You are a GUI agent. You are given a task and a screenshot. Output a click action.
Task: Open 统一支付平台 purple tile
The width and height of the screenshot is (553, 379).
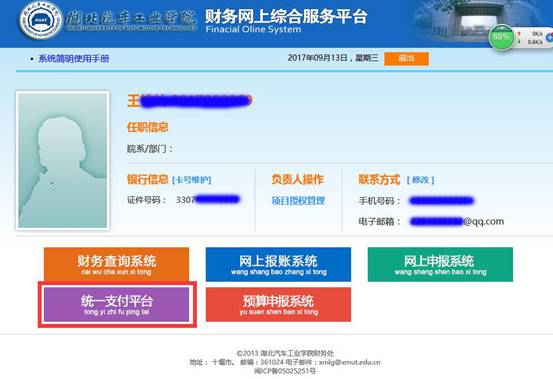tap(116, 305)
